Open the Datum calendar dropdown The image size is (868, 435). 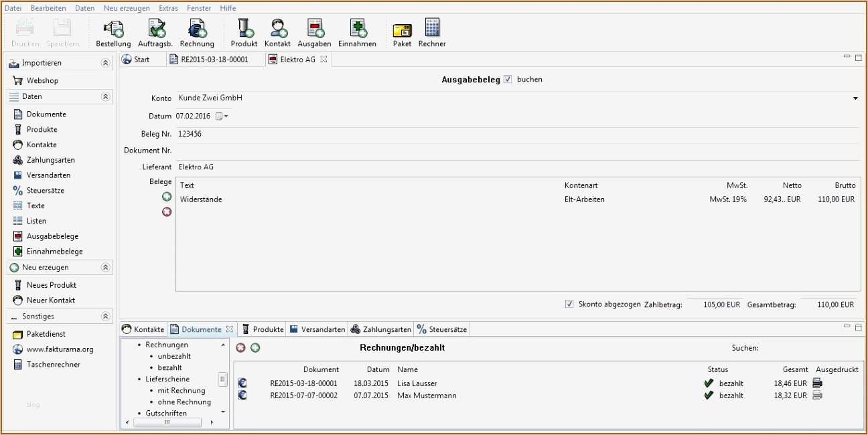[x=224, y=116]
